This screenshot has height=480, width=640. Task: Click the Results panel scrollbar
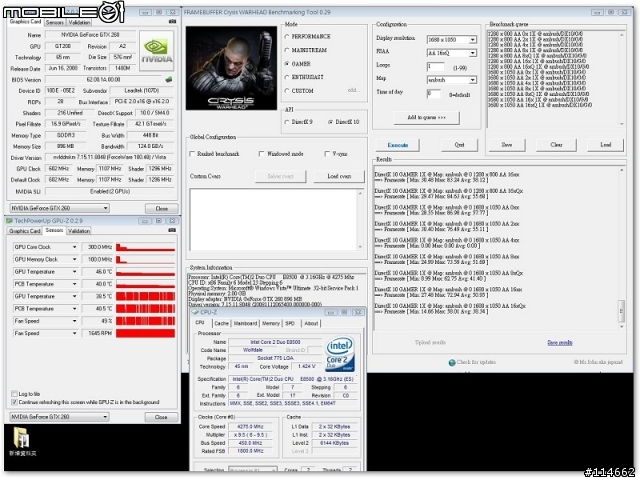622,248
